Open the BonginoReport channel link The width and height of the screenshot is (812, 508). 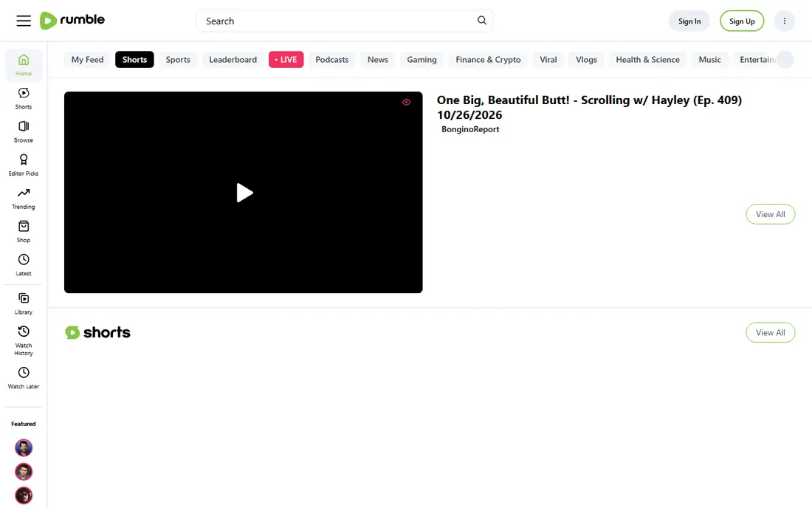coord(470,129)
